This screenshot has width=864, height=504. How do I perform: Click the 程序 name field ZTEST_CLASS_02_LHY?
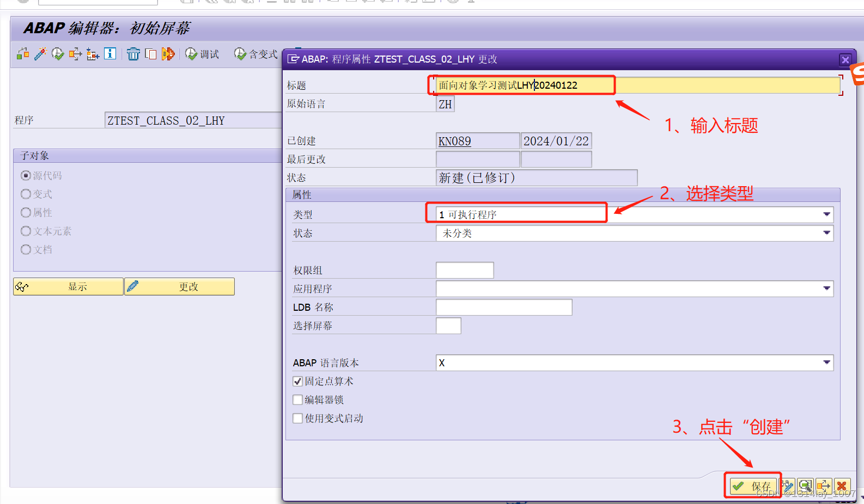tap(193, 120)
